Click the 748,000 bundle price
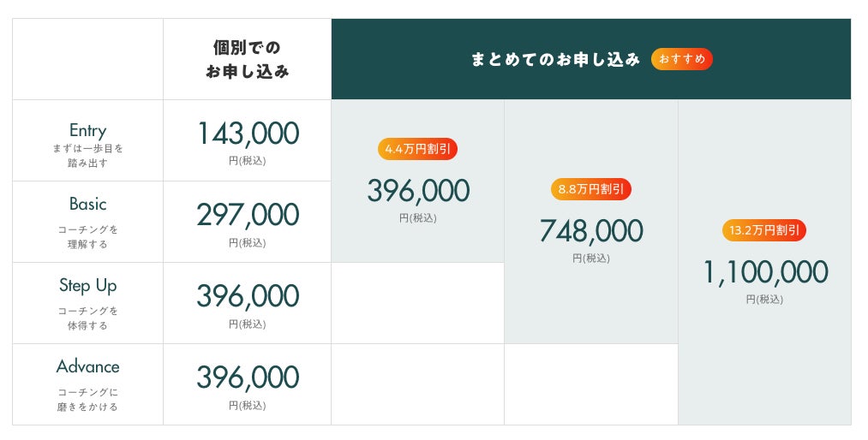868x440 pixels. point(590,231)
